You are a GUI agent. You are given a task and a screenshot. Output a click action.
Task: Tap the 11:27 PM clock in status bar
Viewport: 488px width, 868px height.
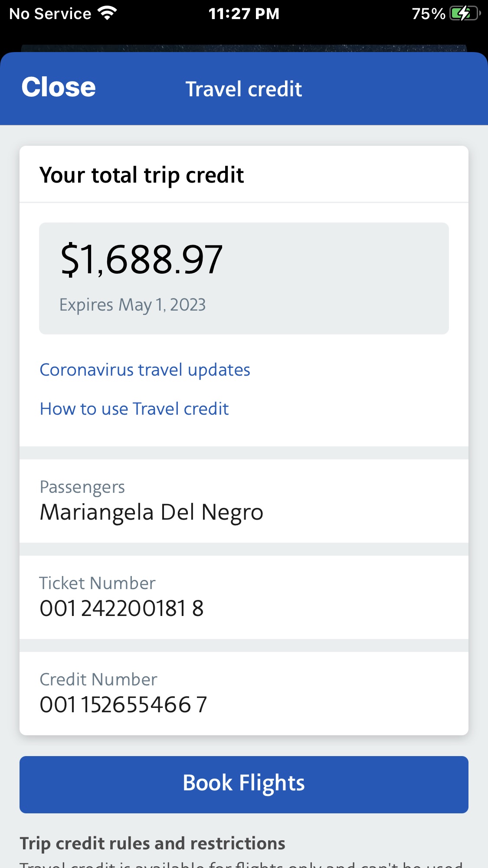click(x=244, y=14)
